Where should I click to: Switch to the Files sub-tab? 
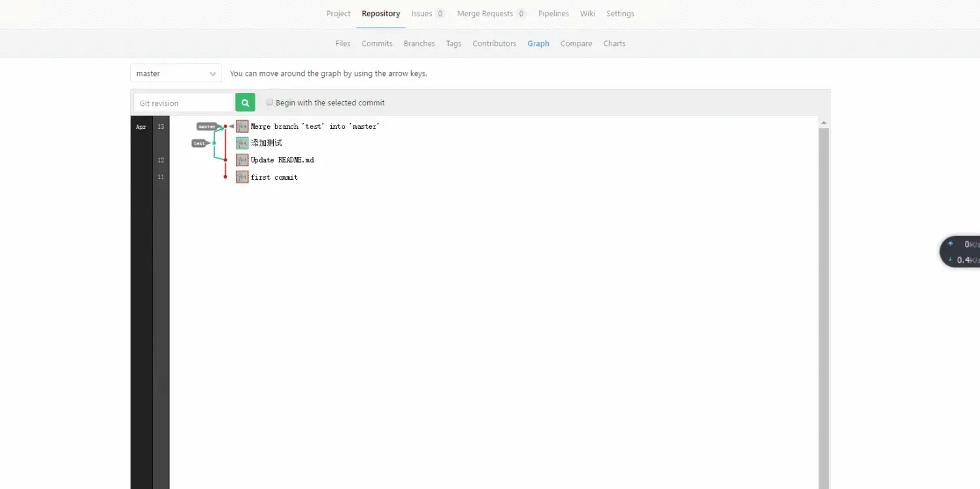343,44
